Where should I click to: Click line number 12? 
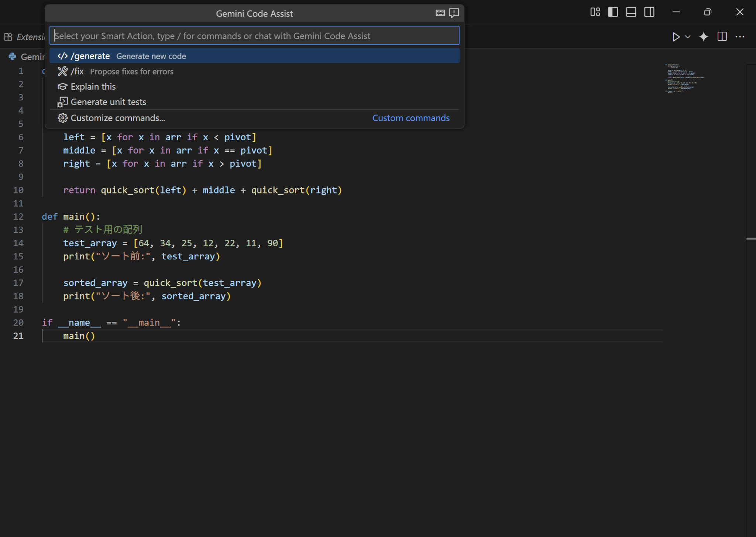[18, 217]
